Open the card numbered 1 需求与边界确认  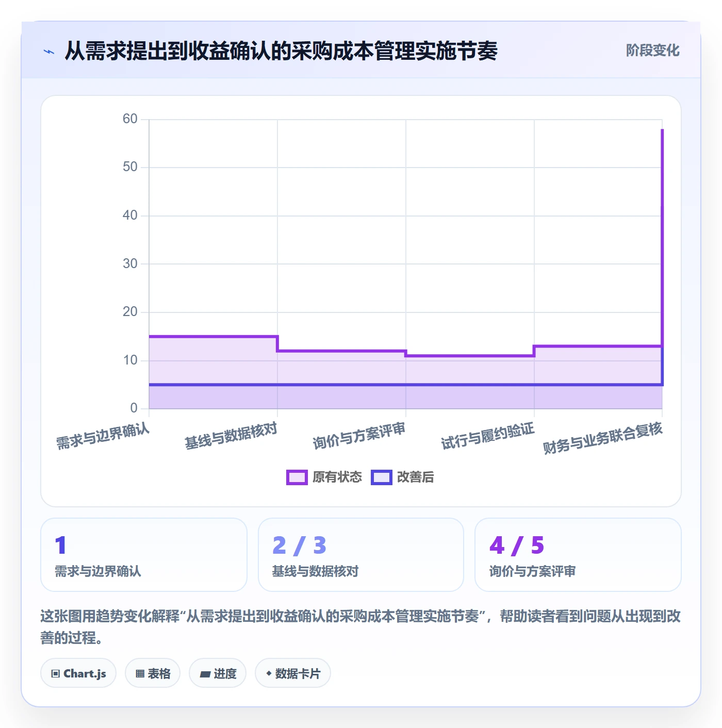(x=144, y=555)
